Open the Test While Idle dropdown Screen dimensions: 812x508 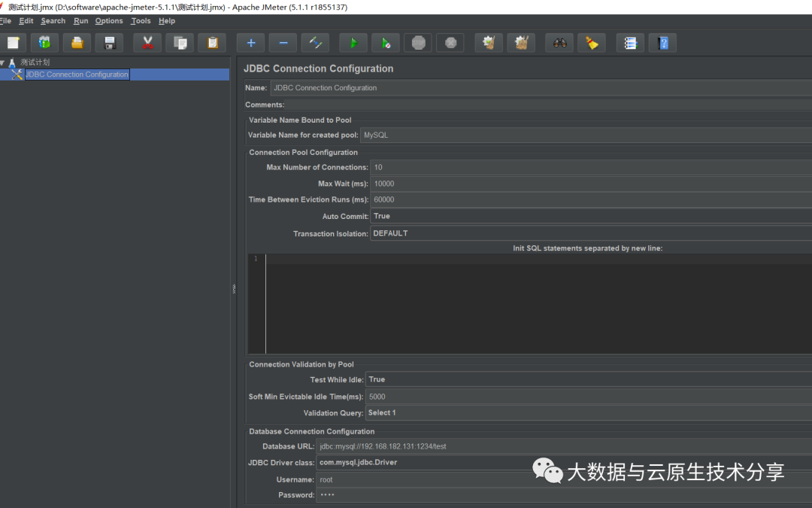pos(589,379)
